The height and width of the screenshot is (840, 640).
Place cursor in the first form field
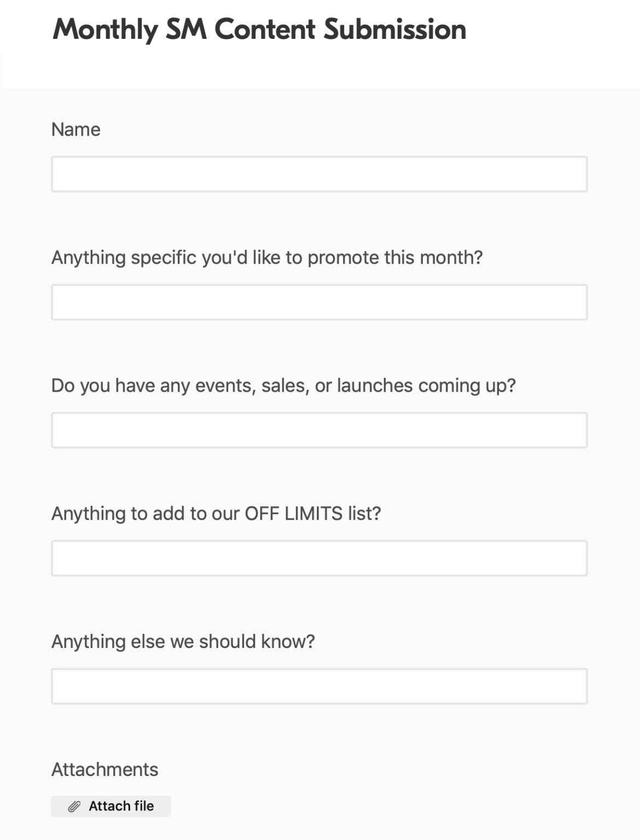point(319,174)
